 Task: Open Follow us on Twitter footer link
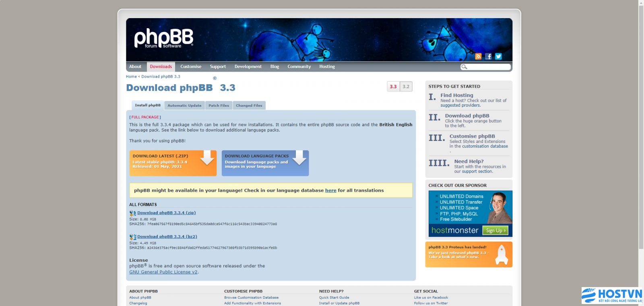point(431,303)
